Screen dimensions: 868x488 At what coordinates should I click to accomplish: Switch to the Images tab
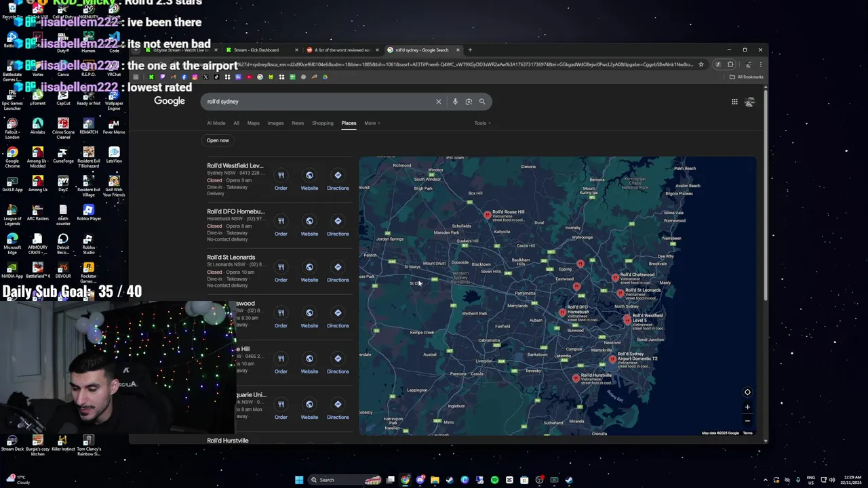pyautogui.click(x=275, y=123)
